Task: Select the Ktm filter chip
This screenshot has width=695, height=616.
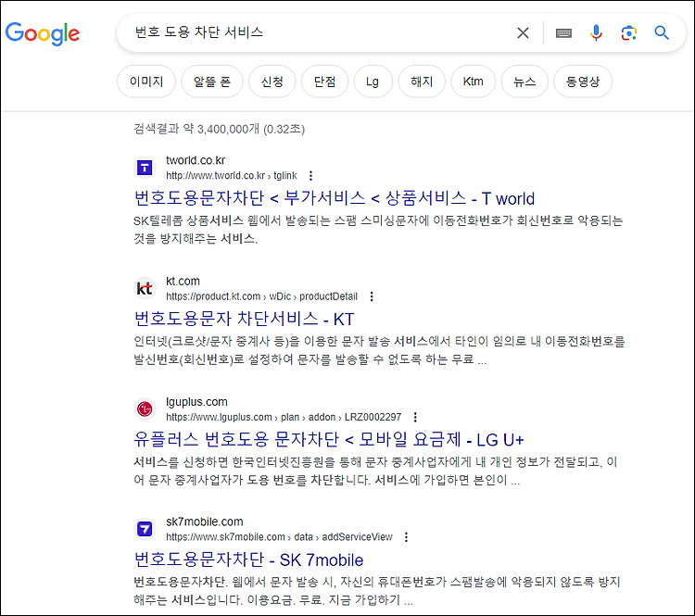Action: (473, 82)
